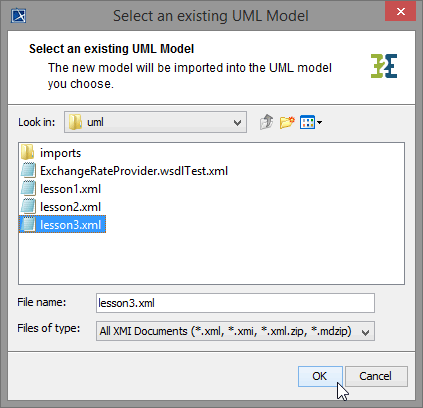
Task: Click inside the File name field
Action: [x=235, y=303]
